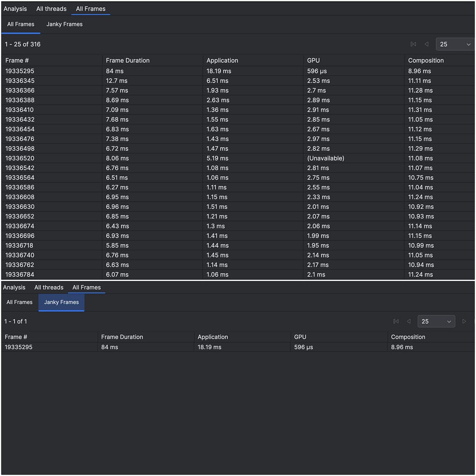Select frame 19336520 with Unavailable GPU
This screenshot has width=476, height=476.
pos(238,158)
